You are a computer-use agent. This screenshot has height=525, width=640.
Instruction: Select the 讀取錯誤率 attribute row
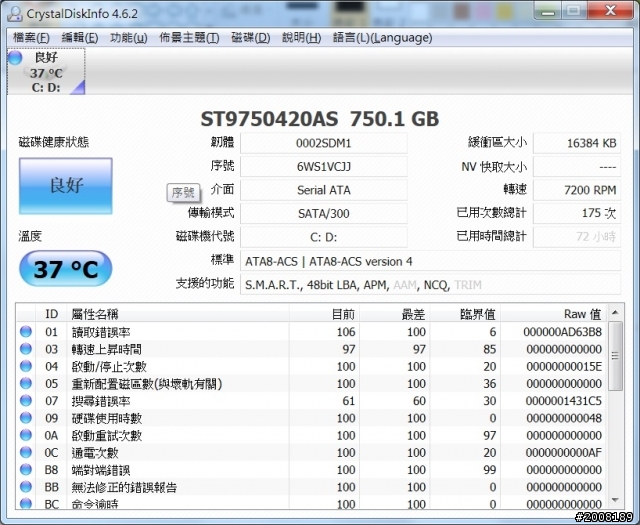click(312, 332)
